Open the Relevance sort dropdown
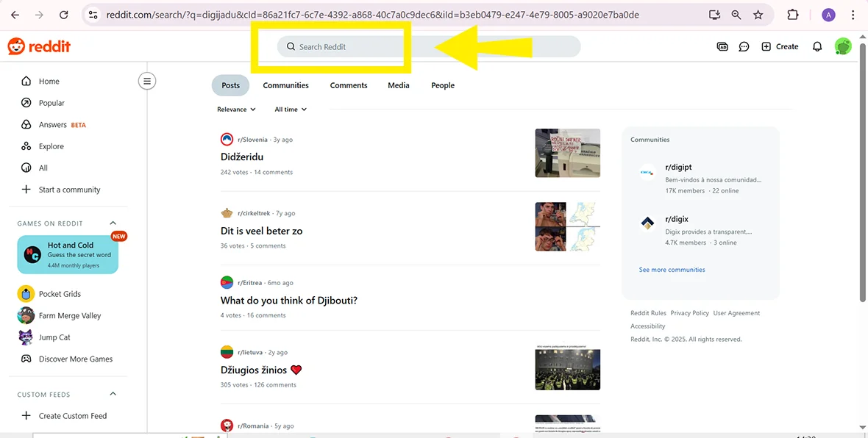 click(235, 109)
